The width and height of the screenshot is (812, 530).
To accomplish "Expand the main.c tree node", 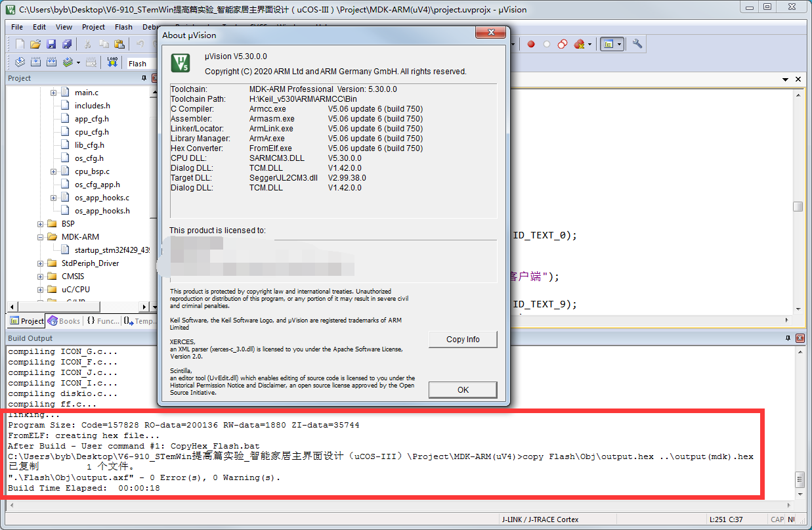I will point(53,93).
